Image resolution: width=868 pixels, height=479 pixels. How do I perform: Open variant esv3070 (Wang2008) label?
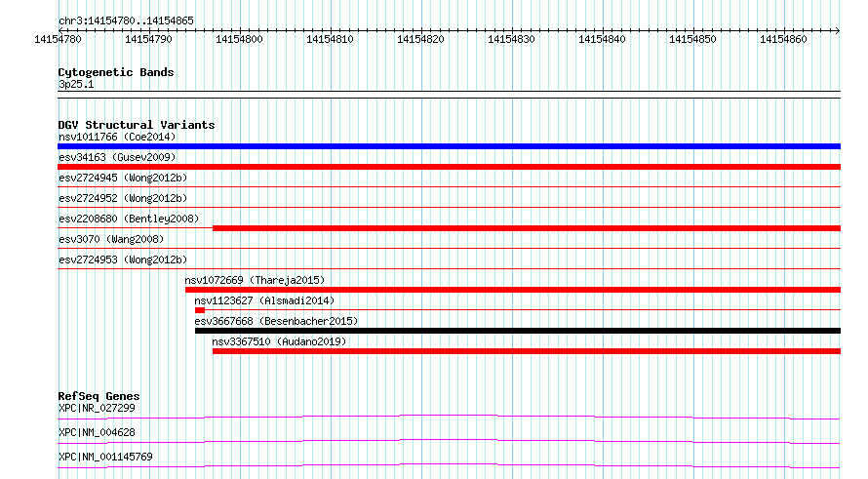[111, 239]
